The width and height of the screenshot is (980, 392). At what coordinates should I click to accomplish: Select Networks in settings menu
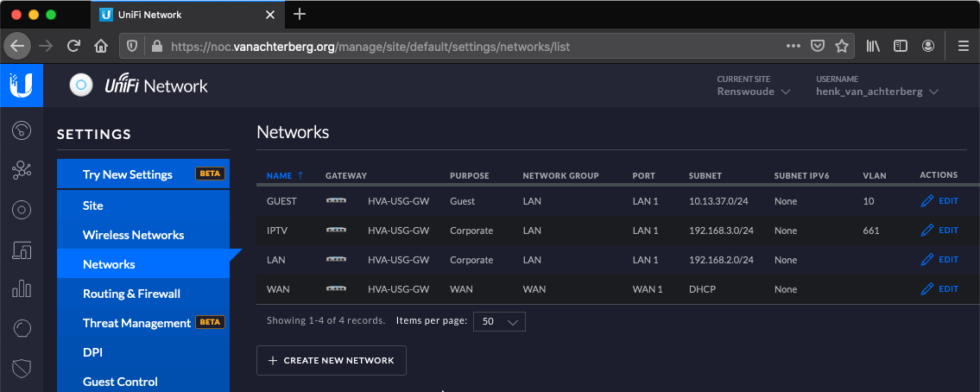pyautogui.click(x=143, y=264)
